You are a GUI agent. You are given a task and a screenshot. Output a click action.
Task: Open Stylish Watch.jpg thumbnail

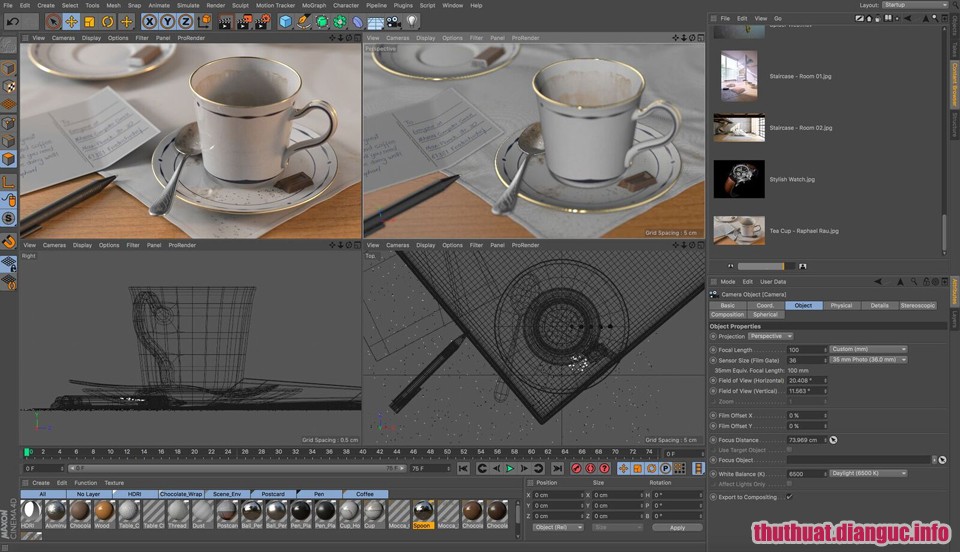(739, 179)
